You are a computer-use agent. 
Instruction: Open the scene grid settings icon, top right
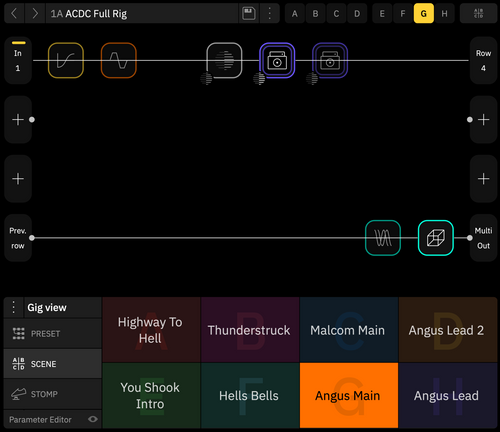click(478, 14)
